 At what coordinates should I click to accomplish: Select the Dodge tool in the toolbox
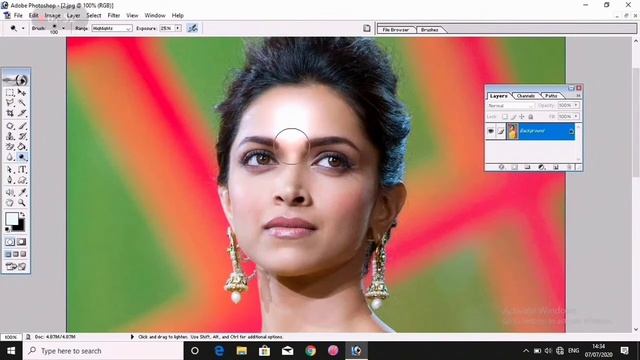(x=22, y=157)
